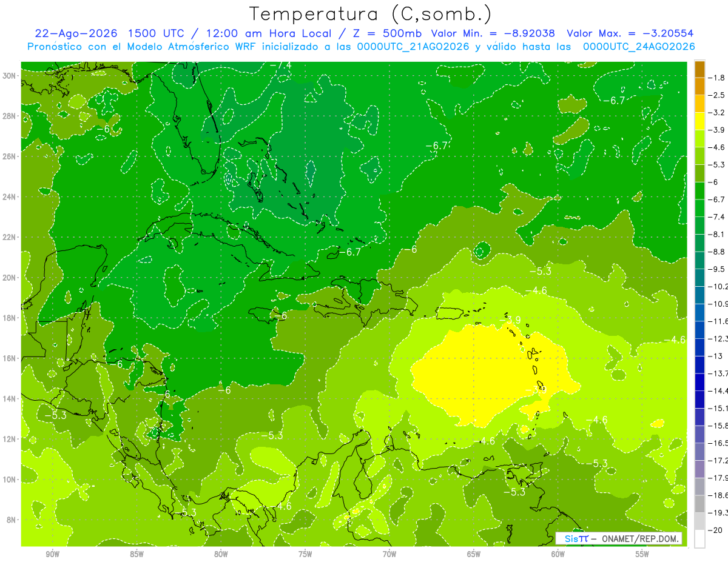Click the "-3.2" color bar label
728x562 pixels.
coord(717,112)
